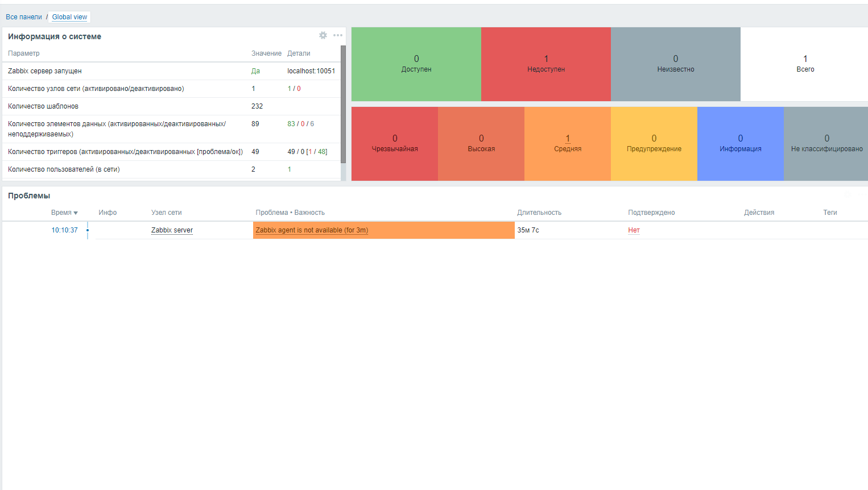Click the system information widget scrollbar
868x490 pixels.
coord(343,104)
